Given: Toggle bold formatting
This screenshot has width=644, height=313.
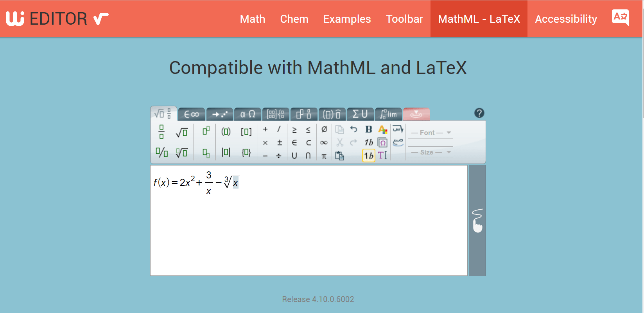Looking at the screenshot, I should pos(369,129).
